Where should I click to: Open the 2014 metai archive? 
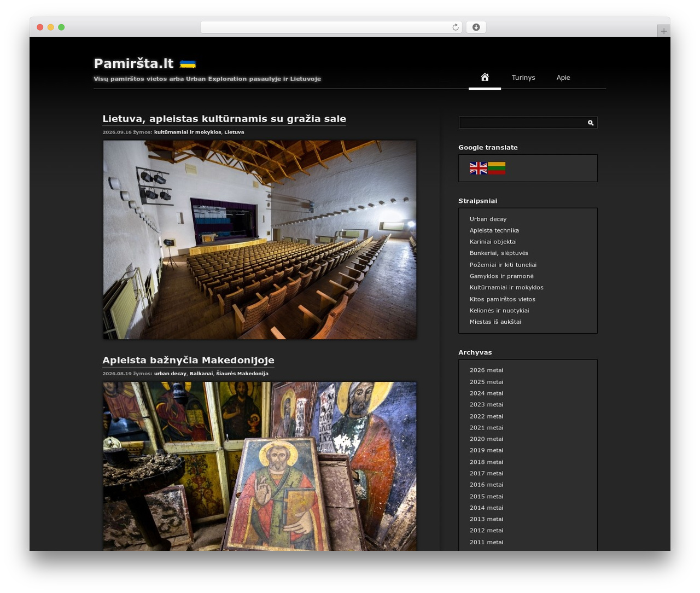(x=486, y=508)
